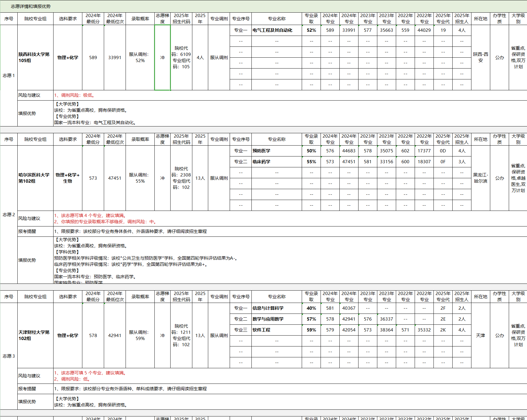Select the 临床药学 major cell
Viewport: 527px width, 420px height.
[x=276, y=162]
